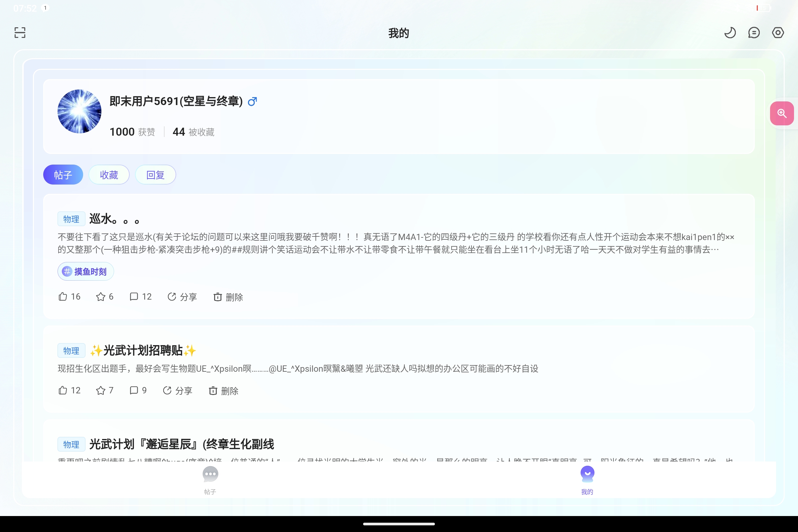
Task: Switch to the 收藏 tab
Action: coord(109,175)
